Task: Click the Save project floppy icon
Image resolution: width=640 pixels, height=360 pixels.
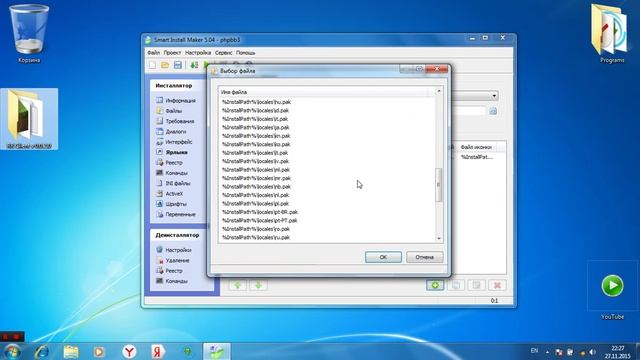Action: 178,65
